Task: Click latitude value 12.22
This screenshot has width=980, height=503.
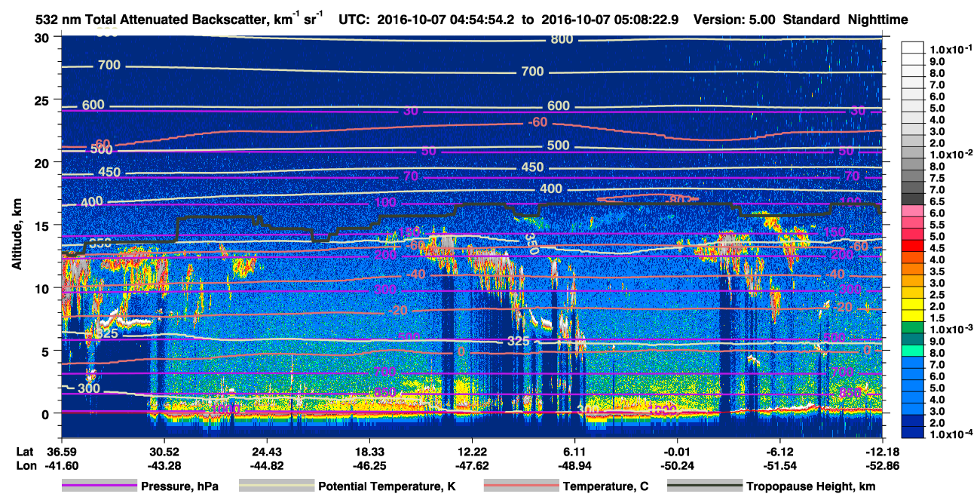Action: tap(471, 450)
